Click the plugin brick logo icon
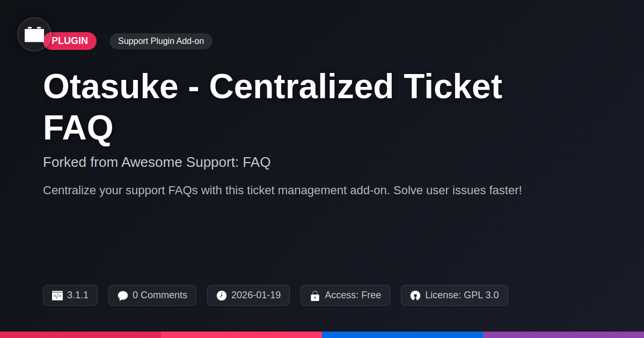This screenshot has width=644, height=338. [x=34, y=34]
